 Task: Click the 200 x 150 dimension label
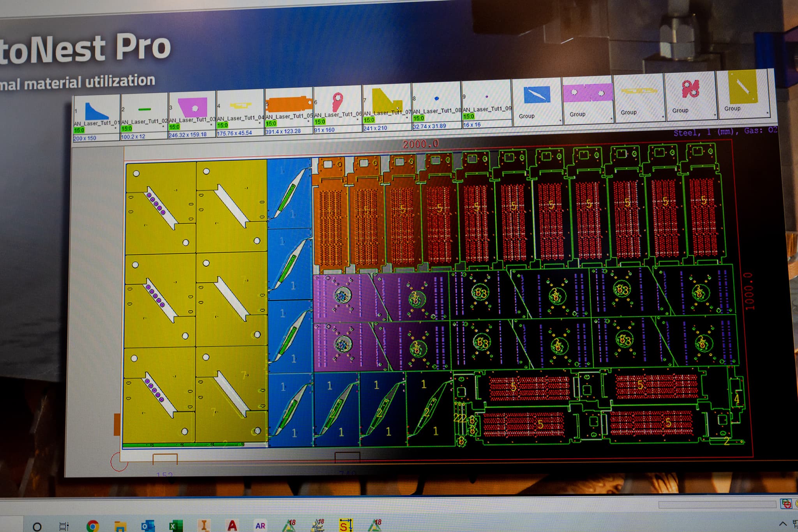[x=85, y=138]
